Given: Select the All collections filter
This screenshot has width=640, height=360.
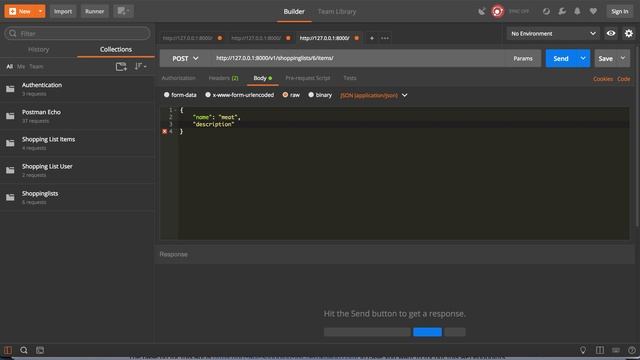Looking at the screenshot, I should [x=9, y=67].
